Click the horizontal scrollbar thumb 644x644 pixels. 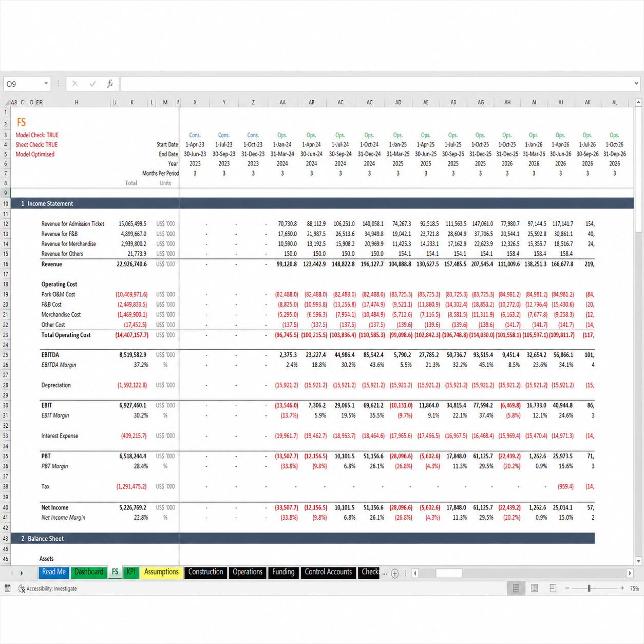click(x=449, y=573)
